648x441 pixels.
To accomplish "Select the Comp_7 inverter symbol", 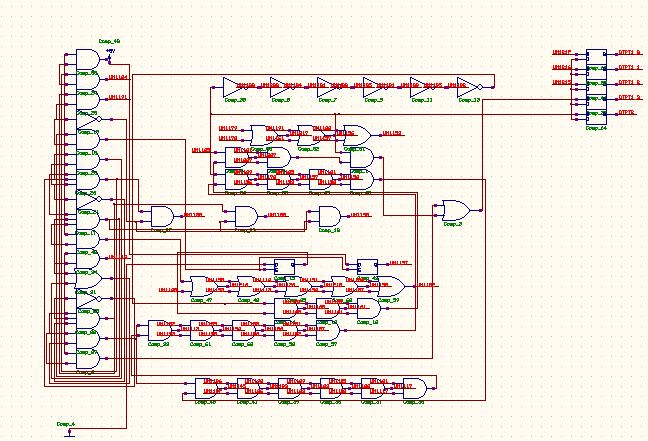I will pos(327,87).
